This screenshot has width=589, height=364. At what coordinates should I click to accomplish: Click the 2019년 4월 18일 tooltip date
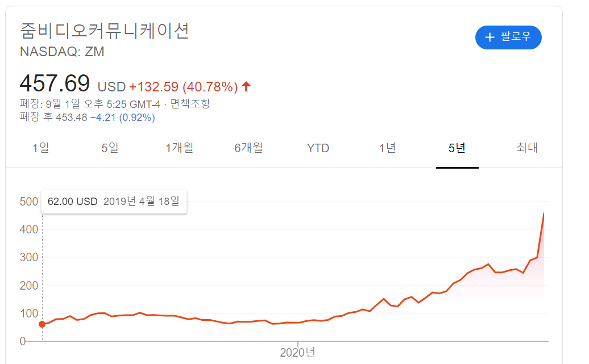point(141,202)
